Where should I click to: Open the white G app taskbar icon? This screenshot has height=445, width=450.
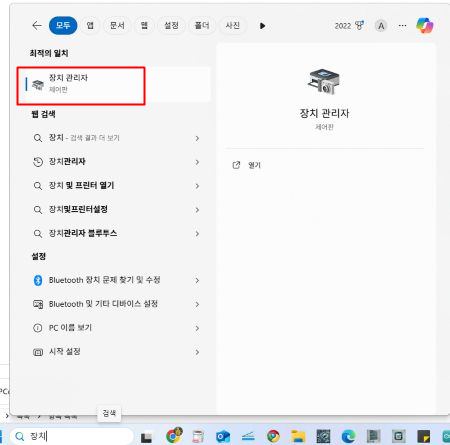398,436
